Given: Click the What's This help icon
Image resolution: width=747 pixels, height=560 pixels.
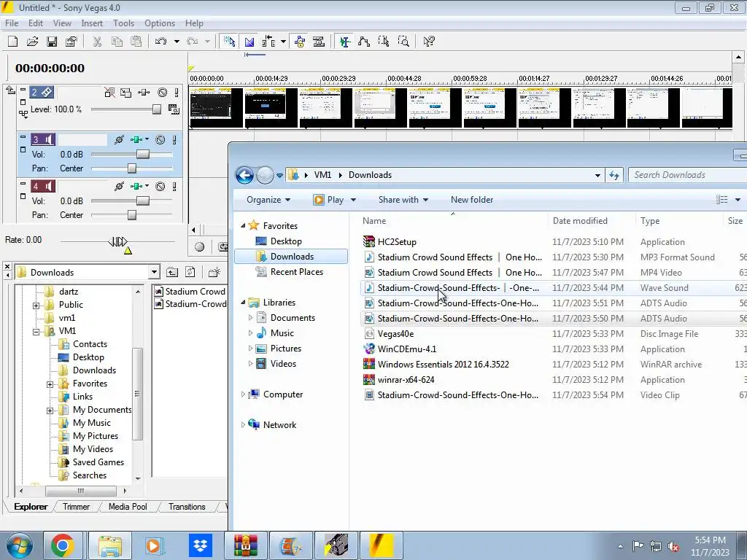Looking at the screenshot, I should [x=429, y=42].
